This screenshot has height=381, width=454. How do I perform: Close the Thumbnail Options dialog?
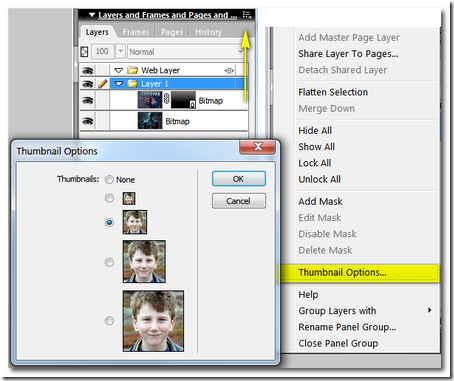(257, 147)
